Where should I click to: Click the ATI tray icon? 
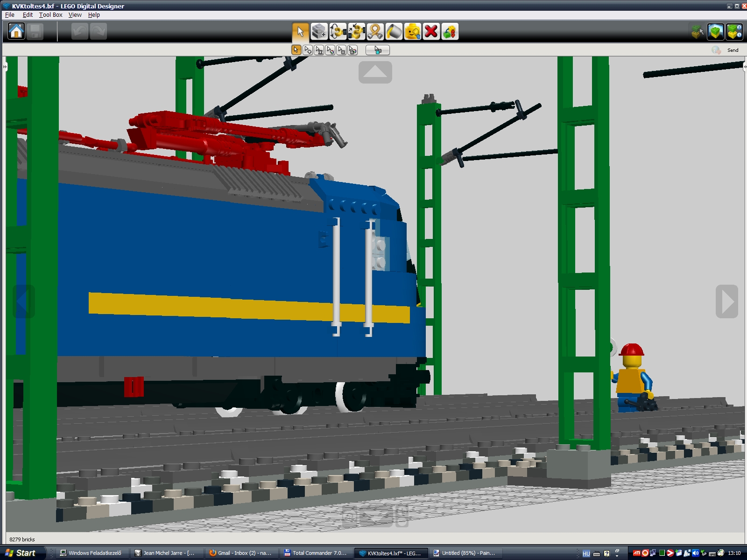click(x=636, y=553)
